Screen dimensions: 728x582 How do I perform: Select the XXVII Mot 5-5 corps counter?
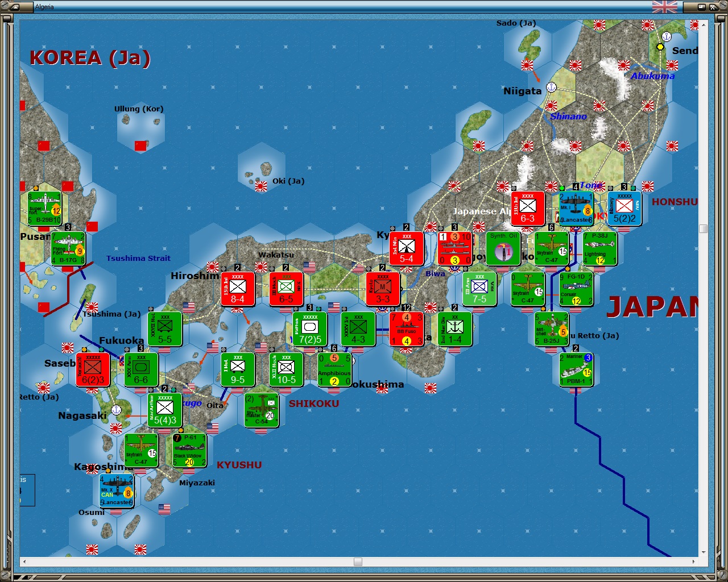click(165, 329)
